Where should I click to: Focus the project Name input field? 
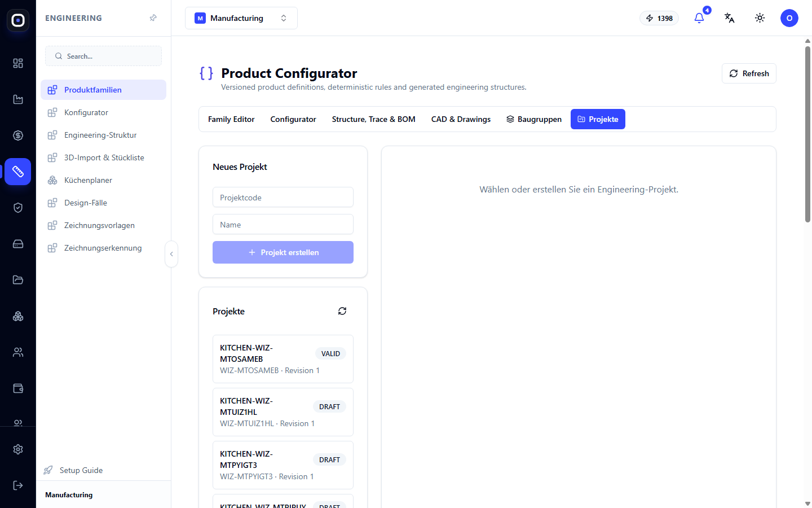(283, 225)
